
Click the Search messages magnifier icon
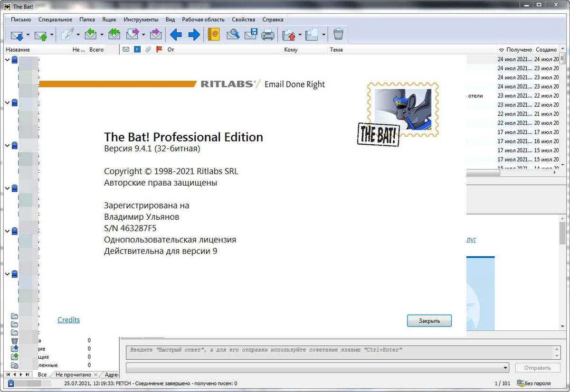[233, 35]
